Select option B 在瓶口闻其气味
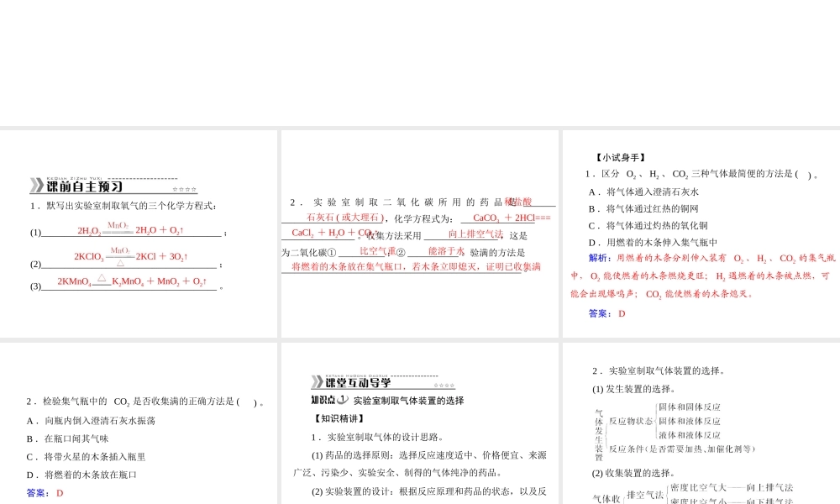The height and width of the screenshot is (504, 840). tap(67, 438)
